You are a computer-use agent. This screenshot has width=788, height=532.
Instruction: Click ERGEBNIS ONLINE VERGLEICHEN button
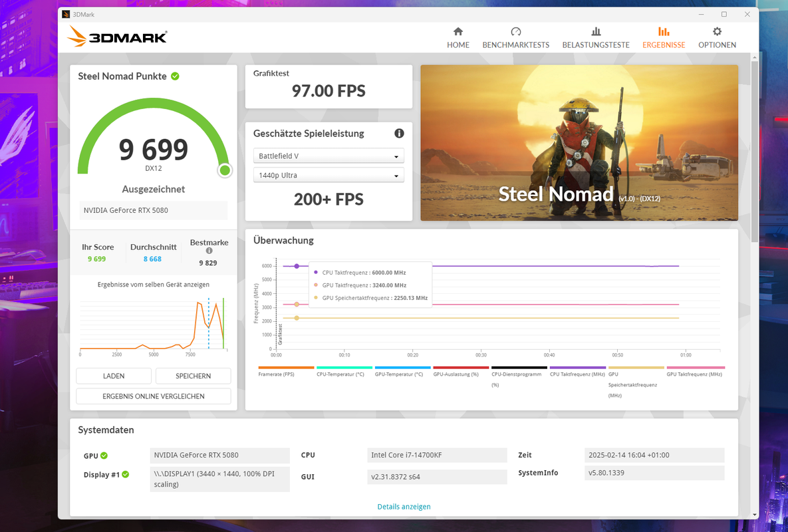click(154, 396)
